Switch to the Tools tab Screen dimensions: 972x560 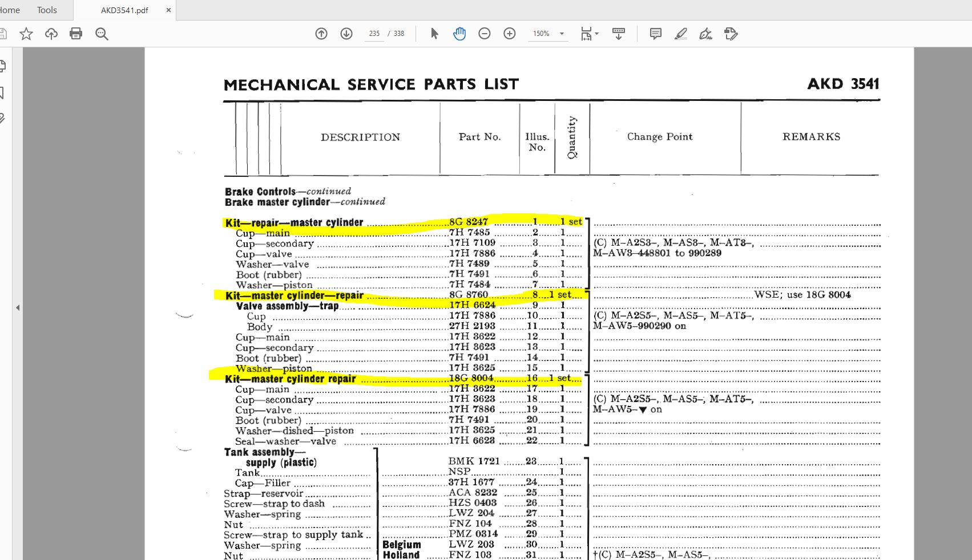click(47, 10)
